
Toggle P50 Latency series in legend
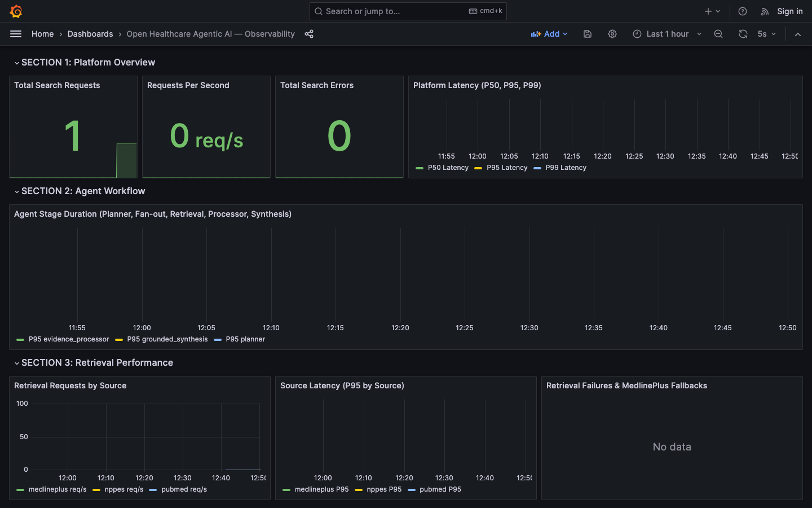tap(443, 168)
